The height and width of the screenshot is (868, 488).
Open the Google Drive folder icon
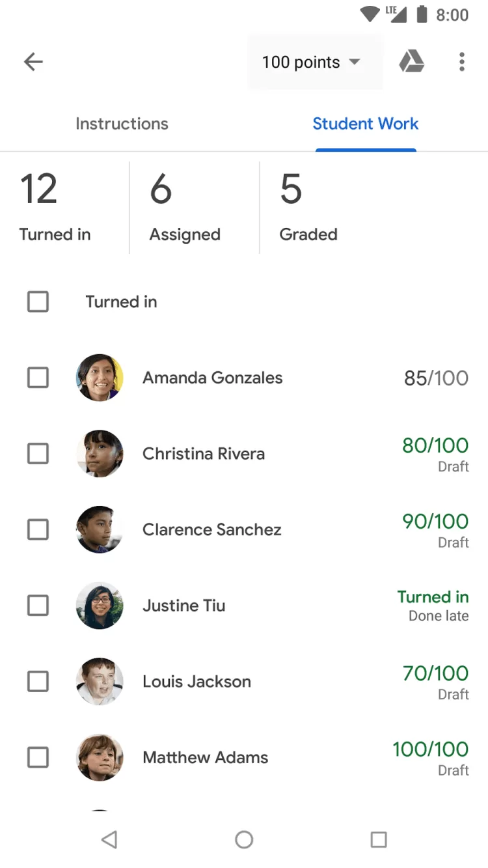(x=411, y=62)
